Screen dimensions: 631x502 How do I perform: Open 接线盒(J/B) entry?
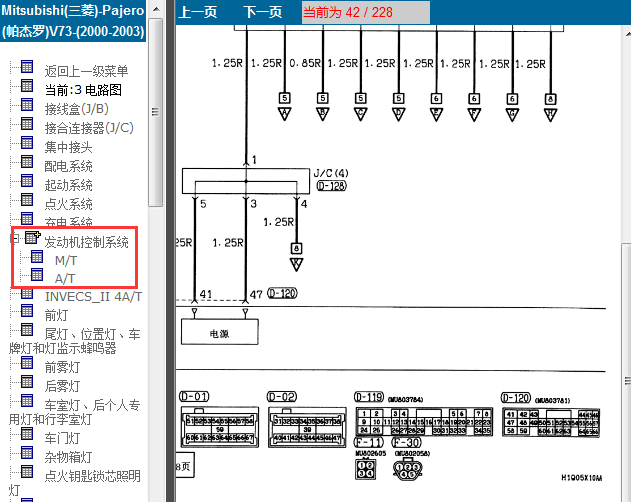coord(76,109)
